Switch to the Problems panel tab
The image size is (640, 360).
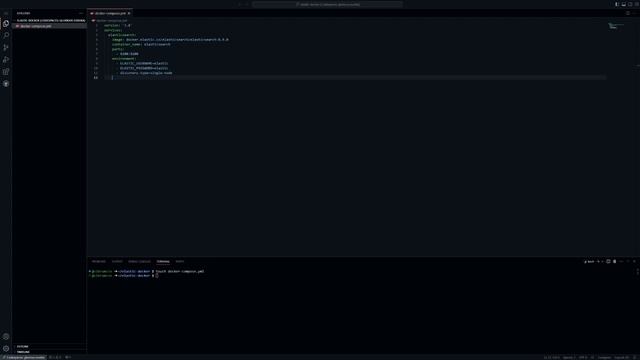pyautogui.click(x=99, y=261)
